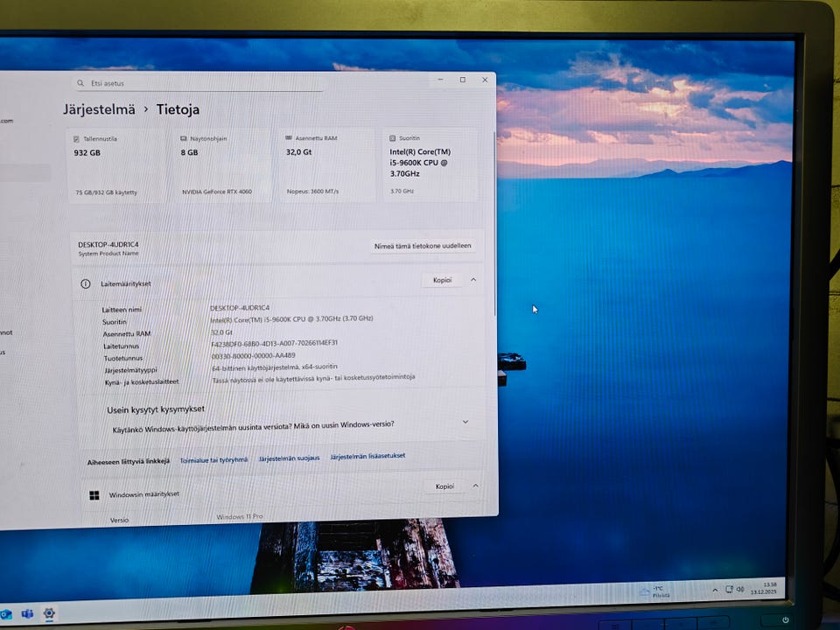
Task: Open Toimialue tai työryhmä link
Action: 213,459
